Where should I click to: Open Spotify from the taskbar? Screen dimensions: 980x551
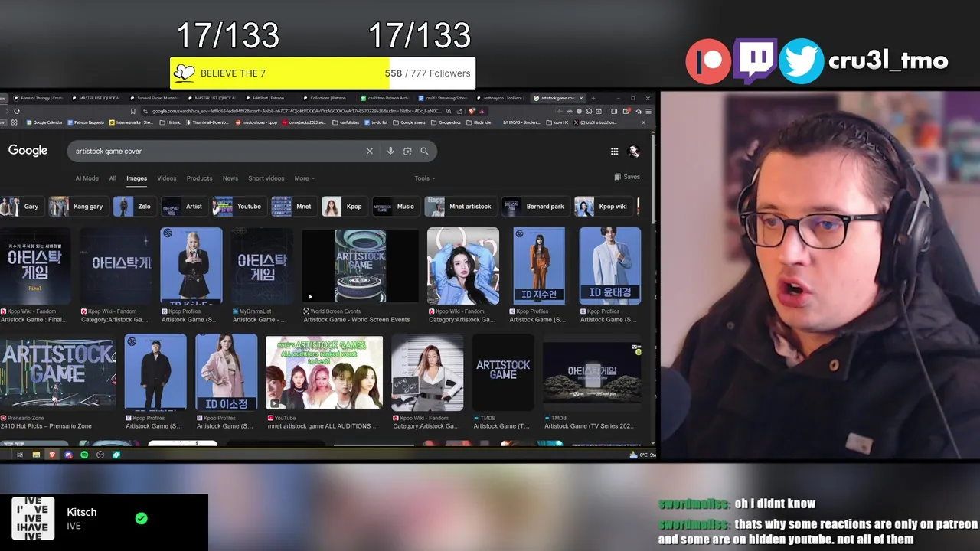click(84, 455)
